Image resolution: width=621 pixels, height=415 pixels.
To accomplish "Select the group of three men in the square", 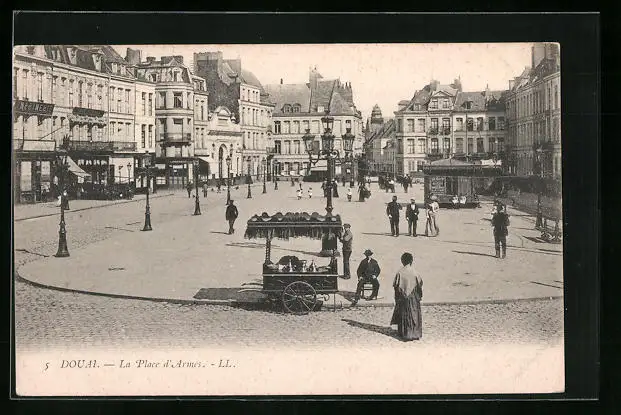I will coord(412,216).
